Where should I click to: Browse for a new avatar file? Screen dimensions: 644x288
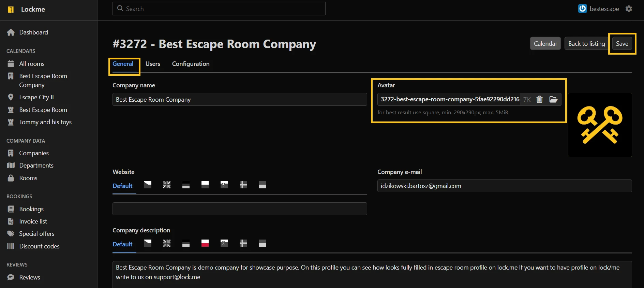(x=553, y=99)
